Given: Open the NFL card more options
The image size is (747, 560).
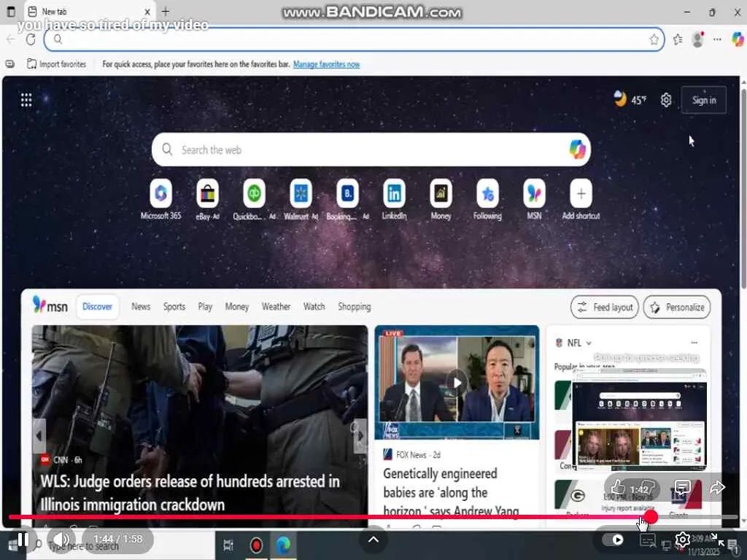Looking at the screenshot, I should (x=694, y=343).
